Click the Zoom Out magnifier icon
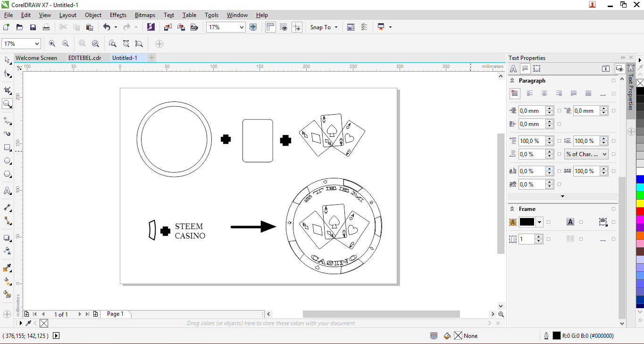644x344 pixels. pos(66,43)
